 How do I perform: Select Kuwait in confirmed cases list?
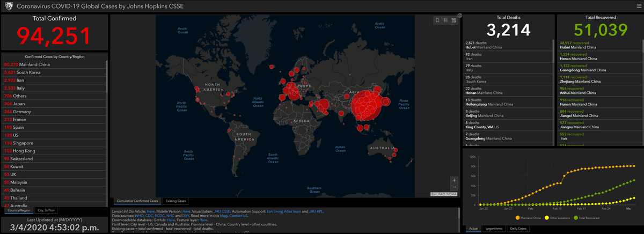pyautogui.click(x=54, y=167)
